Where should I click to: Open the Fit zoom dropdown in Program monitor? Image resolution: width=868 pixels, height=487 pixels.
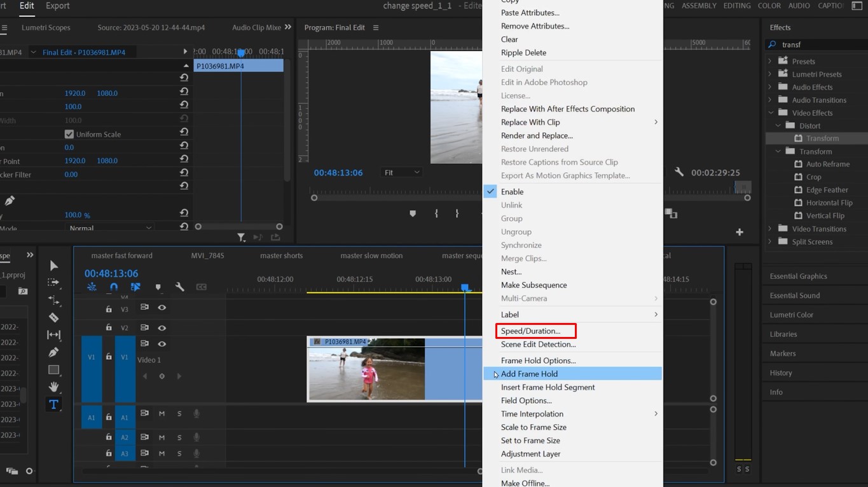(x=401, y=172)
